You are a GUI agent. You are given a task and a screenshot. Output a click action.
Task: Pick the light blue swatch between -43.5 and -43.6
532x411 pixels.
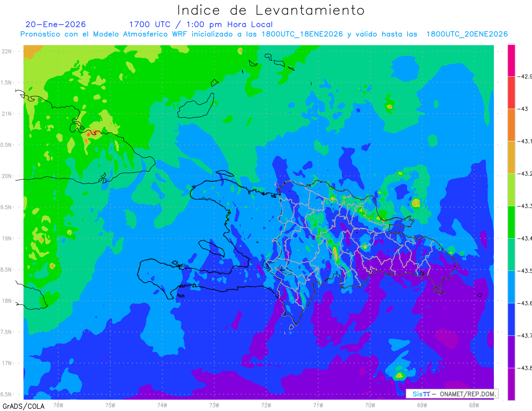(x=511, y=287)
